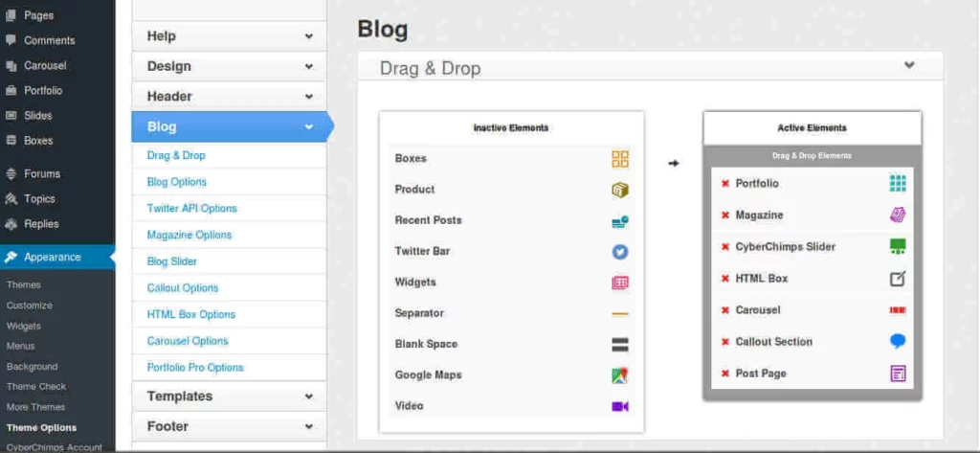
Task: Open the HTML Box Options link
Action: pyautogui.click(x=191, y=315)
